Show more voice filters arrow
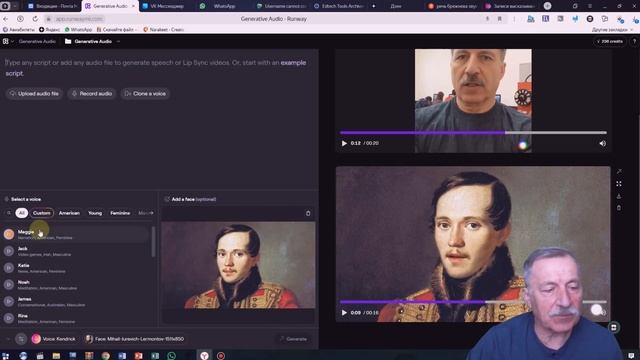Image resolution: width=640 pixels, height=360 pixels. 151,213
